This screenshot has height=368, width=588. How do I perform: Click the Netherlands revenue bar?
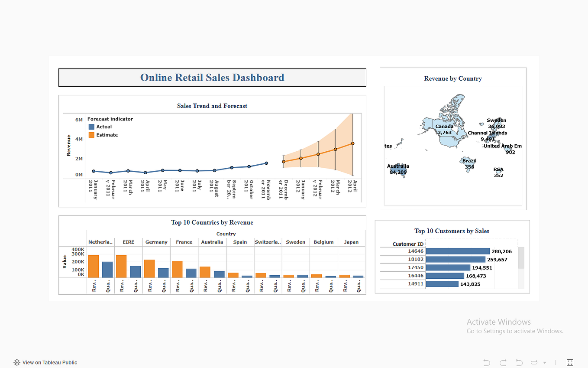click(x=94, y=265)
